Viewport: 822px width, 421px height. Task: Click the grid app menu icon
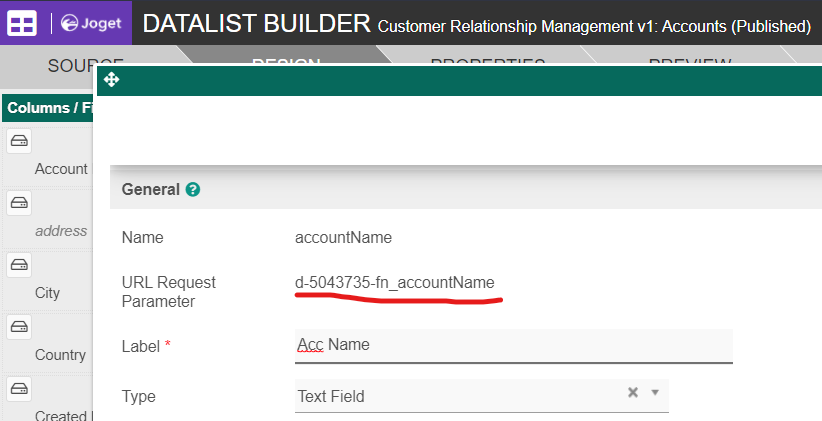pyautogui.click(x=24, y=22)
